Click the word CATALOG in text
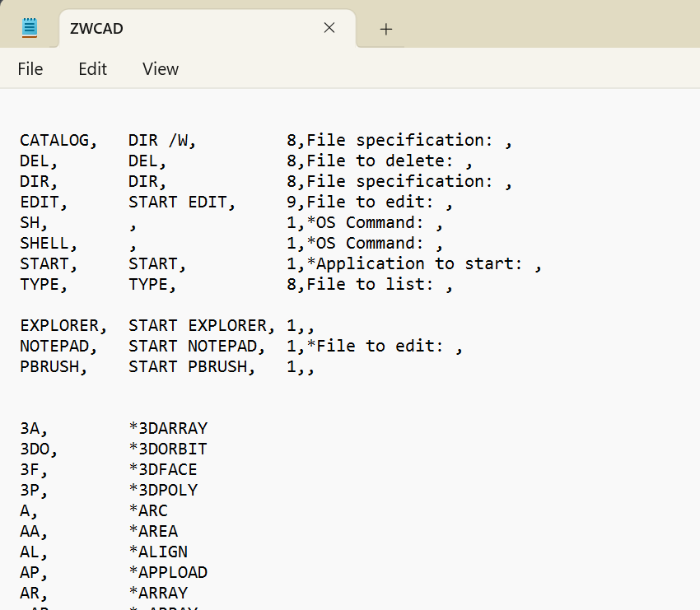Screen dimensions: 700x610 point(54,141)
